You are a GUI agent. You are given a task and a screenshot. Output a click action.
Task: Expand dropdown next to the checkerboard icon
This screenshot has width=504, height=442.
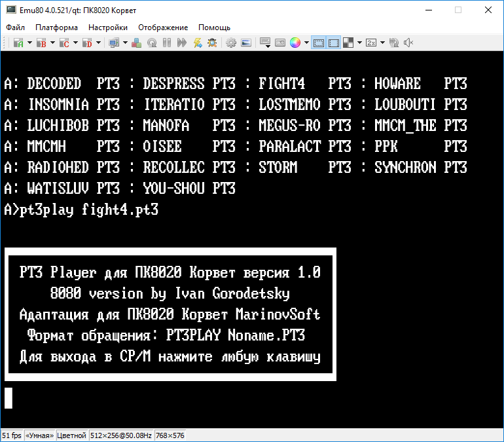pos(359,43)
